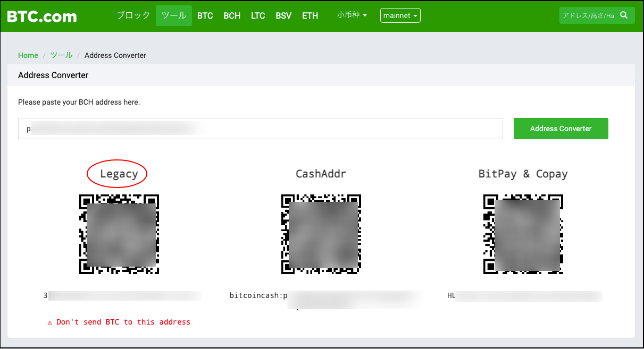Select the bitcoincash: CashAddr address
Screen dimensions: 644x349
point(325,299)
